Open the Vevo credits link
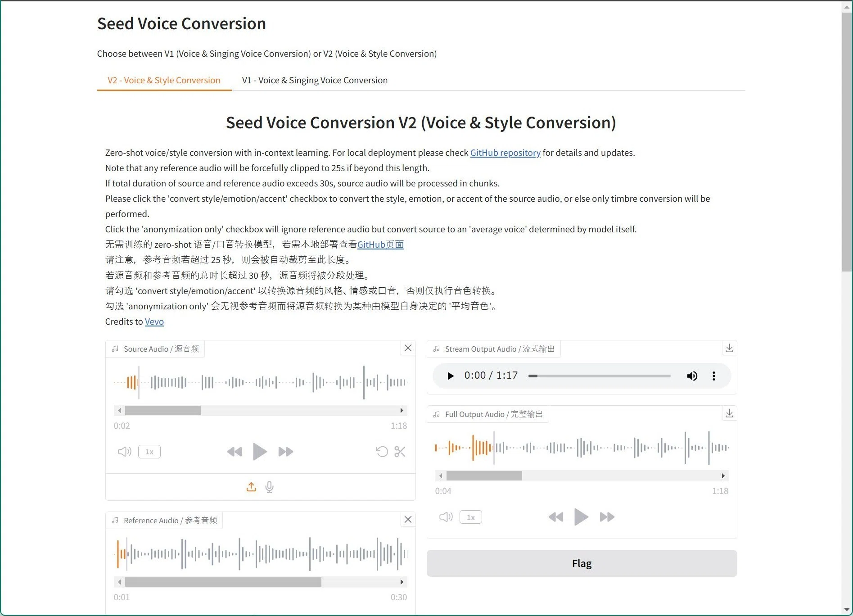Screen dimensions: 853x616 point(154,322)
